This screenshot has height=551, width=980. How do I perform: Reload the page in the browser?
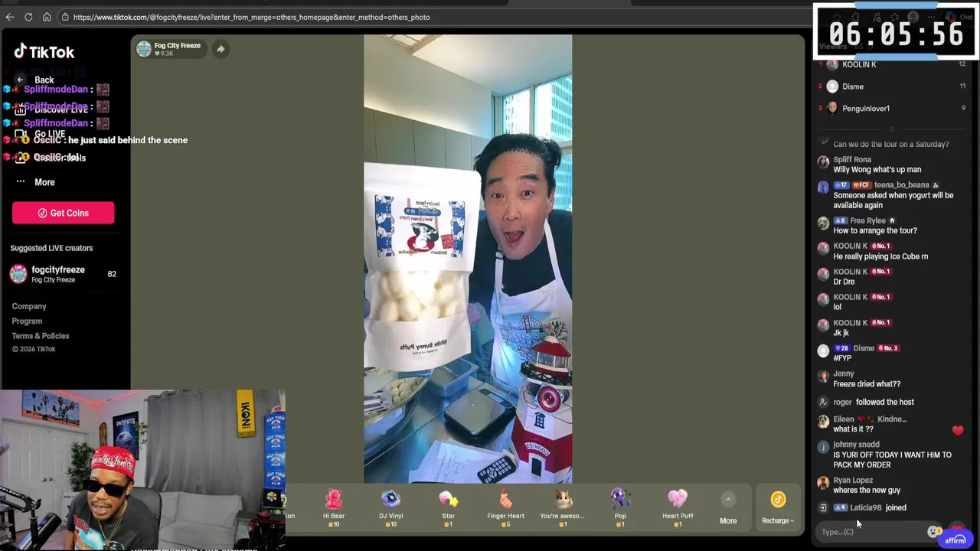click(28, 17)
